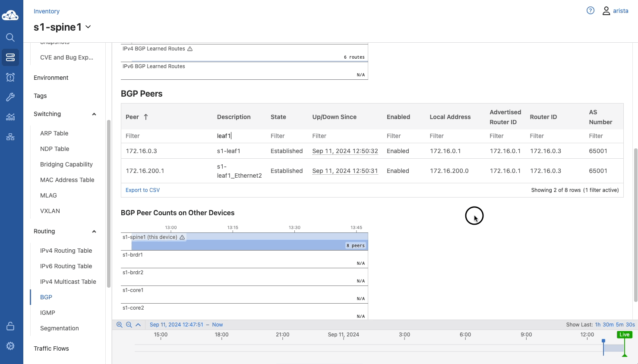Click the settings gear icon

[10, 346]
